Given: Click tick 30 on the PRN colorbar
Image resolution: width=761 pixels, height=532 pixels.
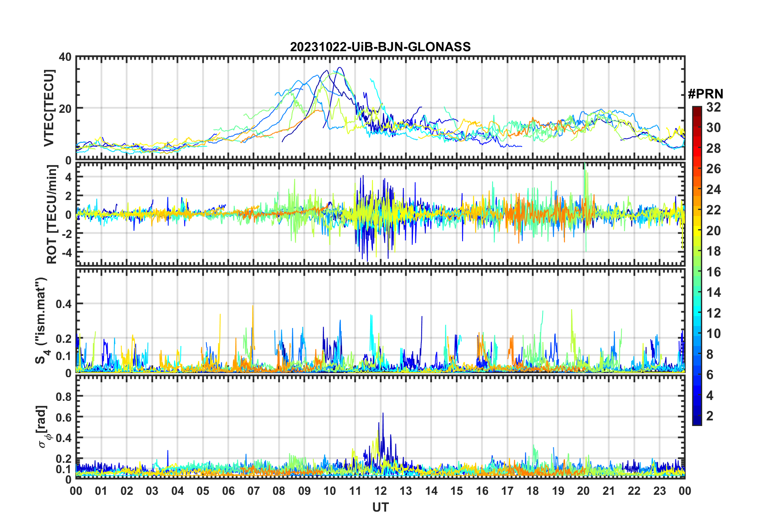Looking at the screenshot, I should coord(713,128).
